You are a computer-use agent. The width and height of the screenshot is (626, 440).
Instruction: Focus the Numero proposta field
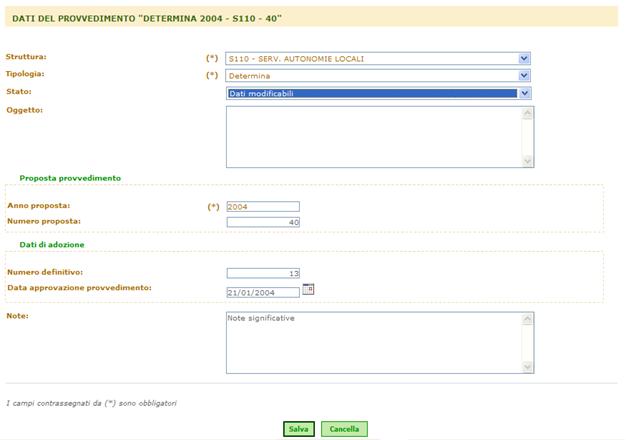[x=263, y=222]
